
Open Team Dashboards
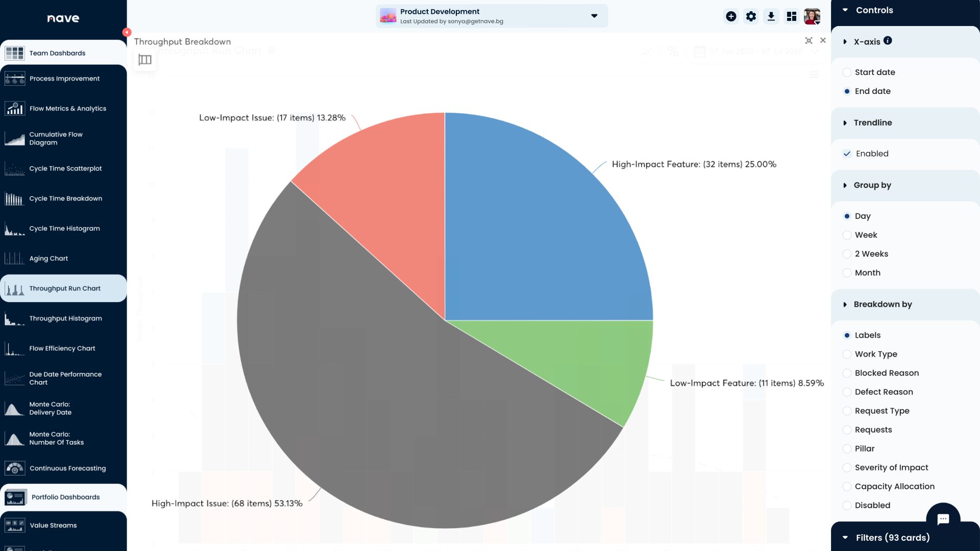click(57, 53)
